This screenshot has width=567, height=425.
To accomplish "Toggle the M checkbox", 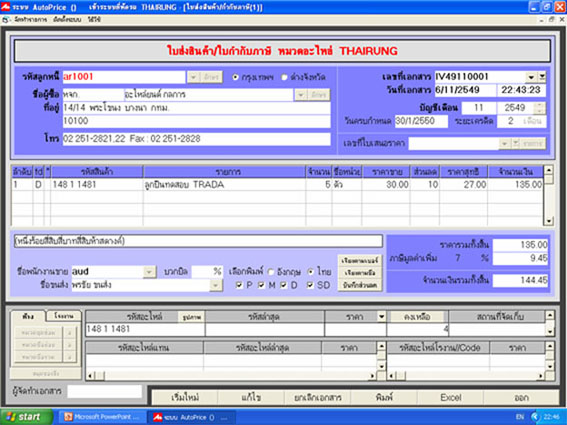I will point(261,285).
